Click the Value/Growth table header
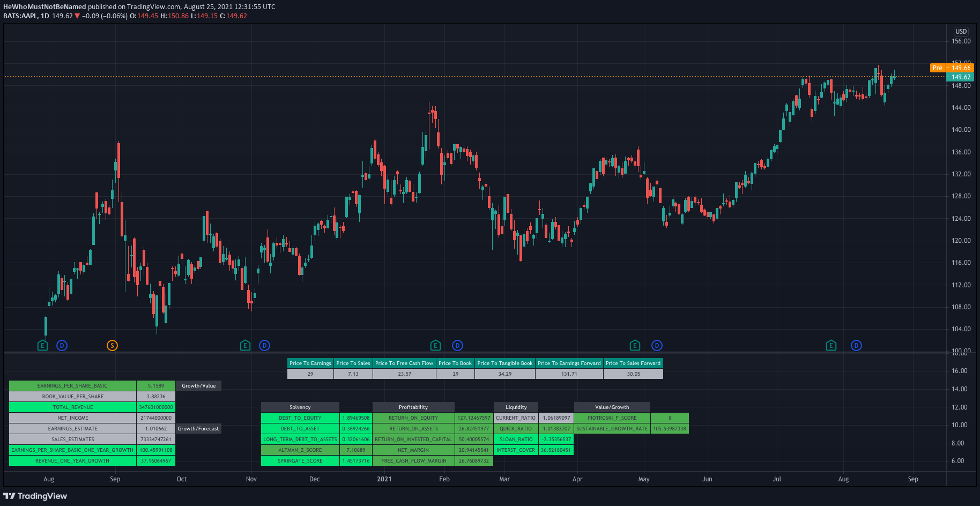The image size is (980, 506). point(612,407)
